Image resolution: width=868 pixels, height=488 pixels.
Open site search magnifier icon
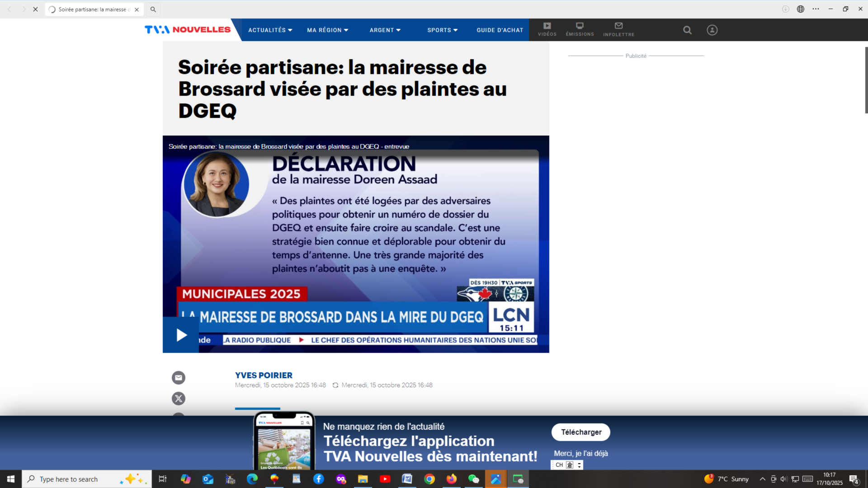(x=687, y=30)
